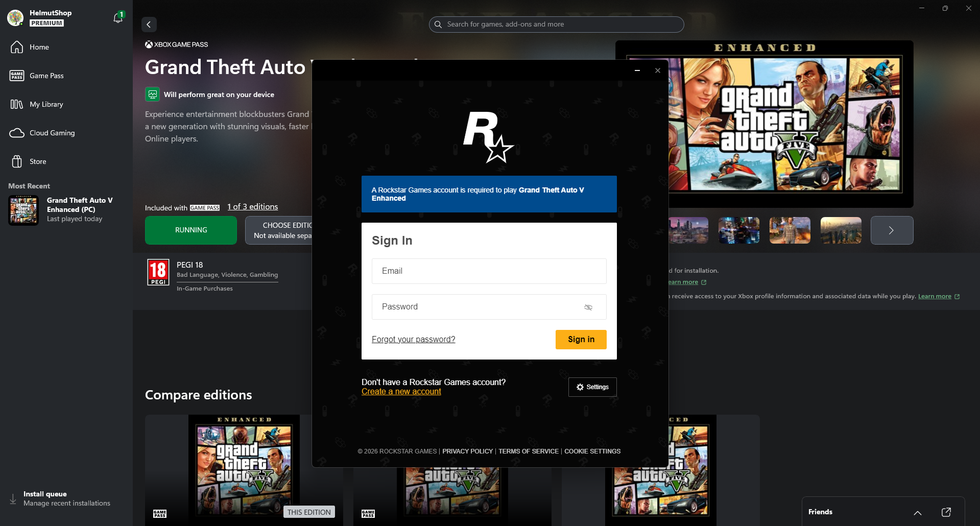This screenshot has width=980, height=526.
Task: Click the Settings gear icon
Action: coord(580,387)
